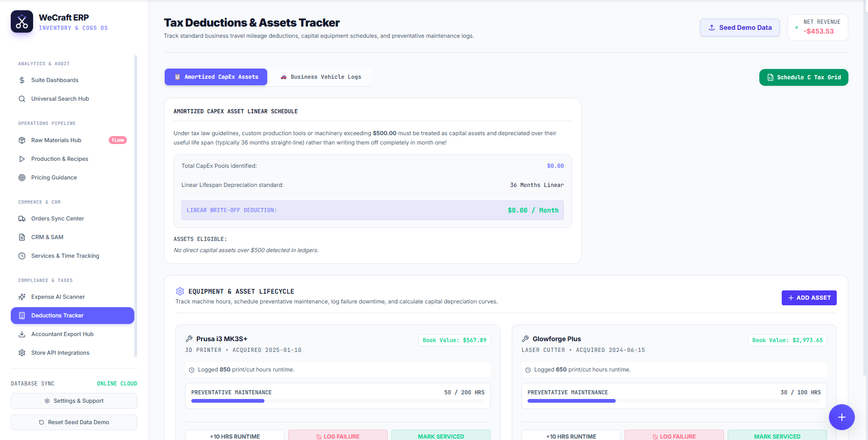Click the wrench icon next to Prusa i3 MK3S+
This screenshot has width=868, height=440.
pos(189,339)
